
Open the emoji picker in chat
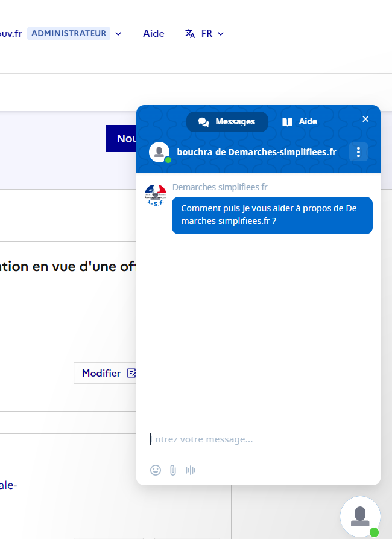156,470
